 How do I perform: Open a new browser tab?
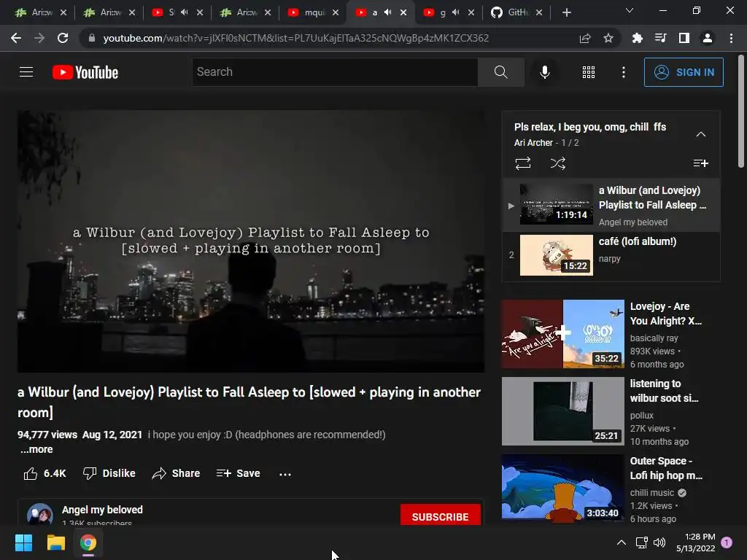[566, 12]
